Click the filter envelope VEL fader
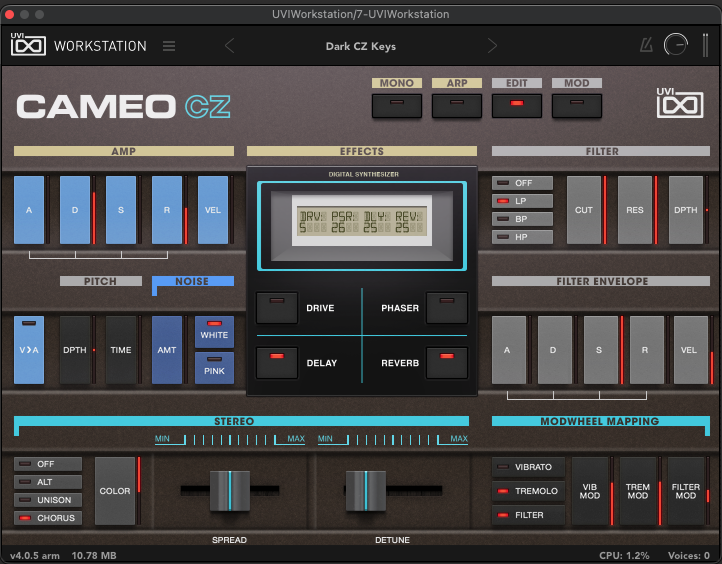Image resolution: width=722 pixels, height=564 pixels. pyautogui.click(x=691, y=350)
